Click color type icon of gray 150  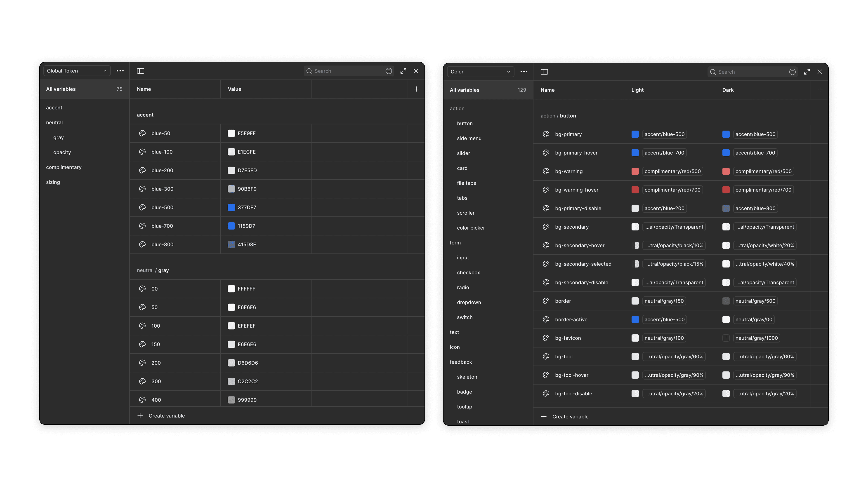point(142,344)
